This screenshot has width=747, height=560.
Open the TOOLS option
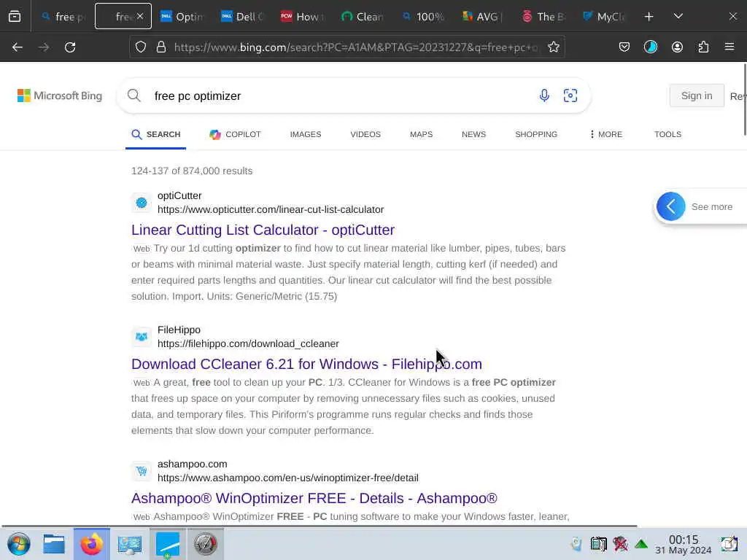tap(667, 134)
